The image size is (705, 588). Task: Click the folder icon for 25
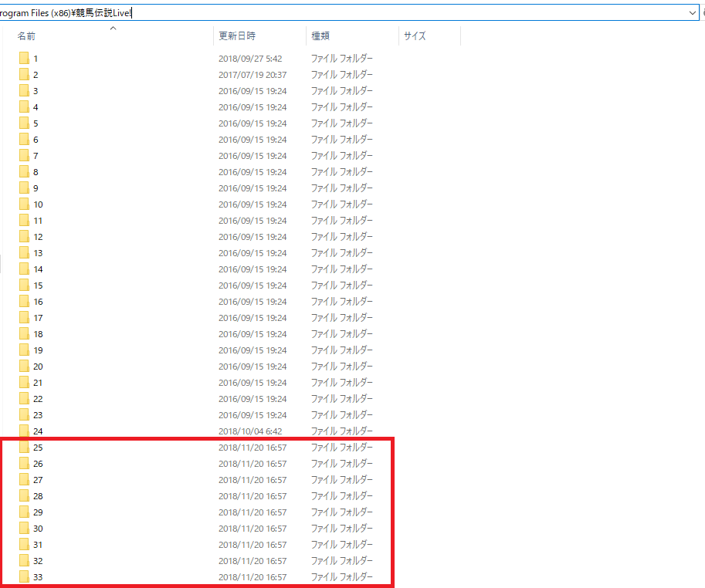(24, 448)
